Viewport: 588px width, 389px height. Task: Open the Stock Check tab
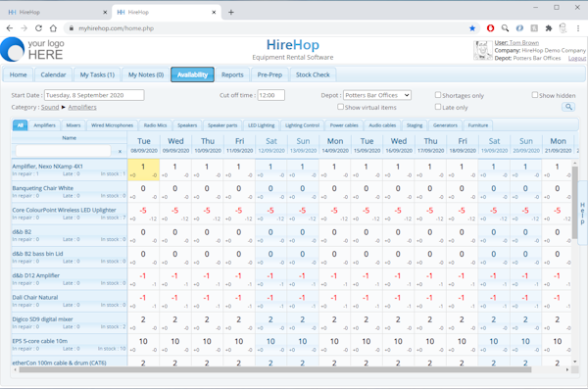313,74
